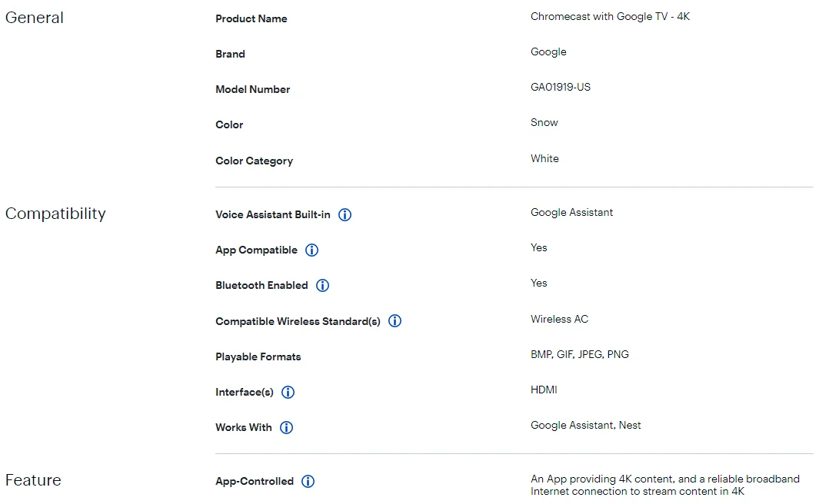Select the brand value 'Google'
Image resolution: width=819 pixels, height=504 pixels.
coord(548,52)
